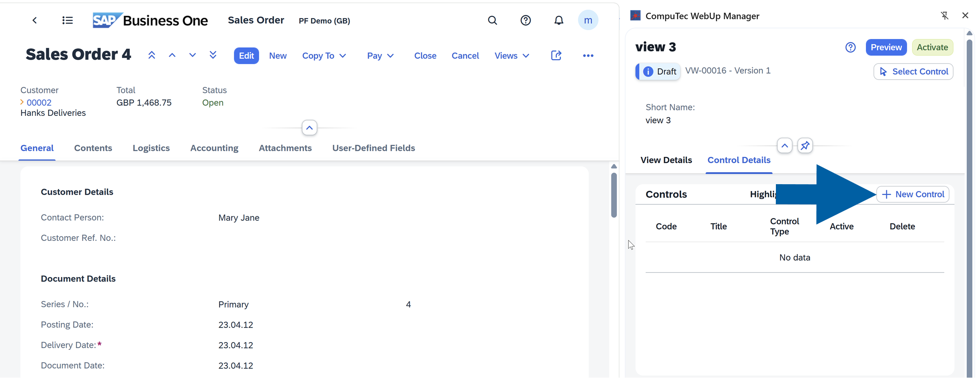Click the CompuTec WebUp Manager logo icon
Image resolution: width=980 pixels, height=378 pixels.
click(x=635, y=16)
